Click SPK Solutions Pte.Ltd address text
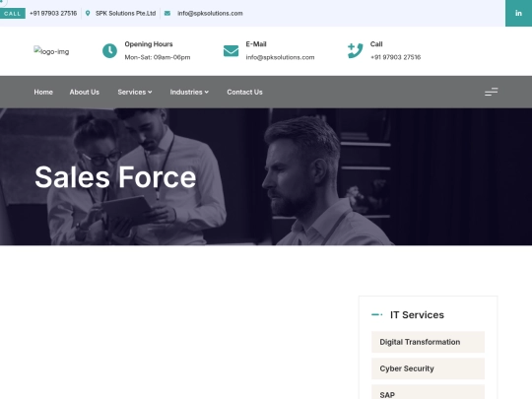532x399 pixels. [125, 13]
